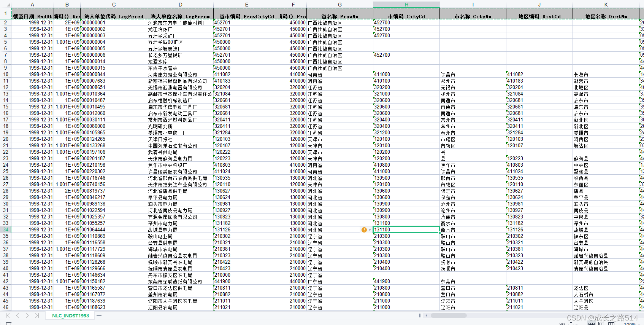Open the dropdown arrow beside the error warning
The image size is (644, 325).
370,230
